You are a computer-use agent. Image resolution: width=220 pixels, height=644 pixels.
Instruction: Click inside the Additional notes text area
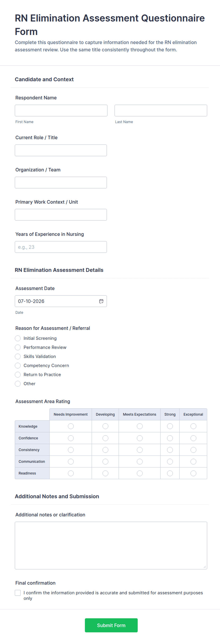pyautogui.click(x=111, y=546)
